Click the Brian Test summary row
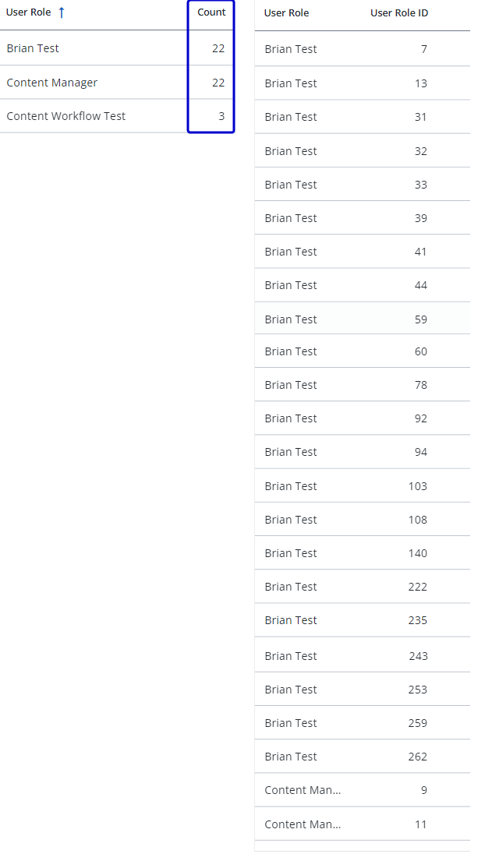Image resolution: width=478 pixels, height=868 pixels. click(x=117, y=48)
